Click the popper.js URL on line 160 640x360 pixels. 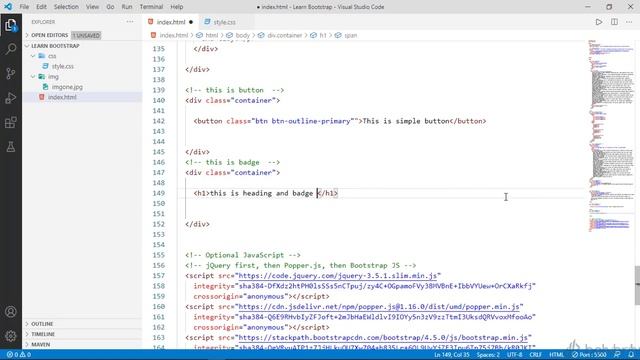379,307
